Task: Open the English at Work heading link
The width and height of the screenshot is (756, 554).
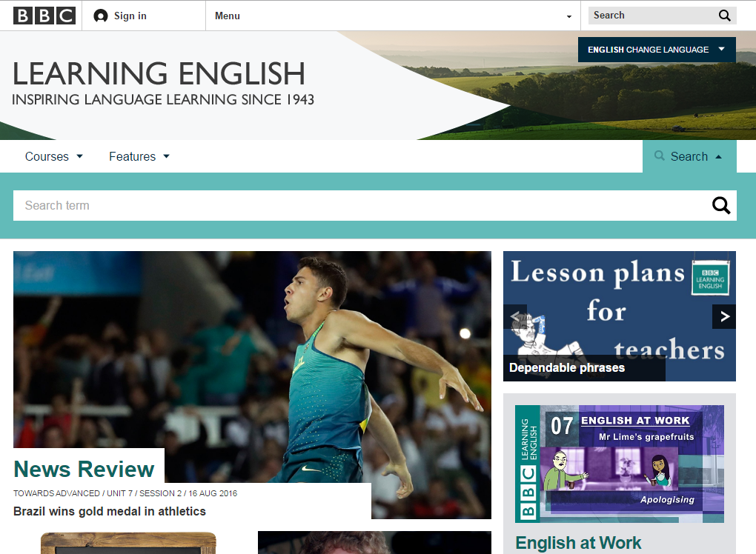Action: pyautogui.click(x=578, y=543)
